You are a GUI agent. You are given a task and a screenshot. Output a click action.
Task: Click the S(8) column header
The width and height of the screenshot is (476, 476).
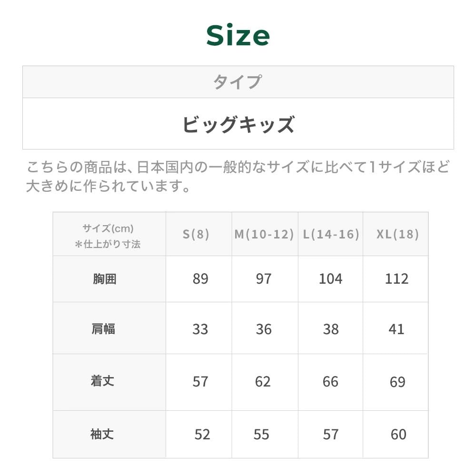pos(196,234)
